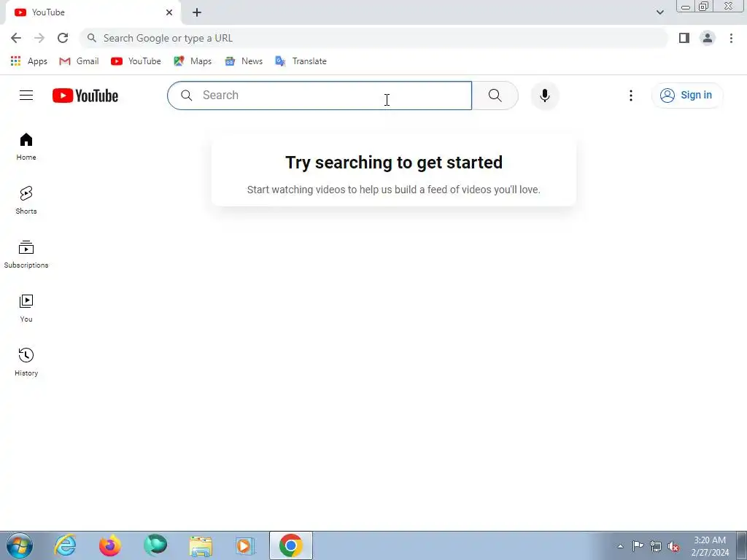The image size is (747, 560).
Task: Launch Firefox from the taskbar
Action: pyautogui.click(x=110, y=545)
